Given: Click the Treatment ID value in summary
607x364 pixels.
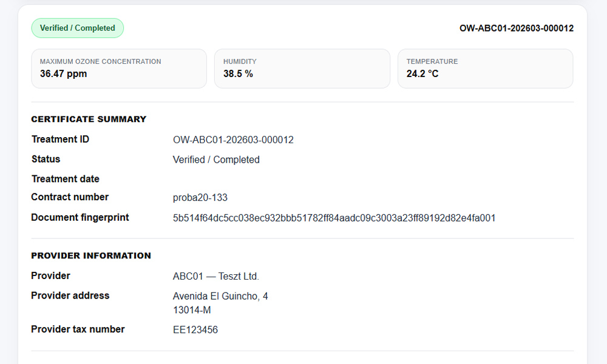Looking at the screenshot, I should (x=233, y=140).
